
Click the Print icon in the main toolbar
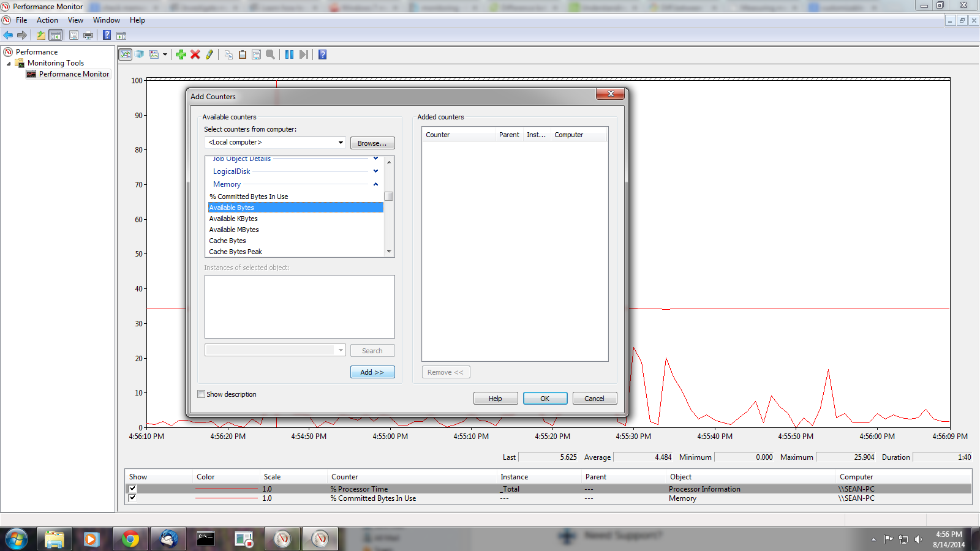click(88, 36)
